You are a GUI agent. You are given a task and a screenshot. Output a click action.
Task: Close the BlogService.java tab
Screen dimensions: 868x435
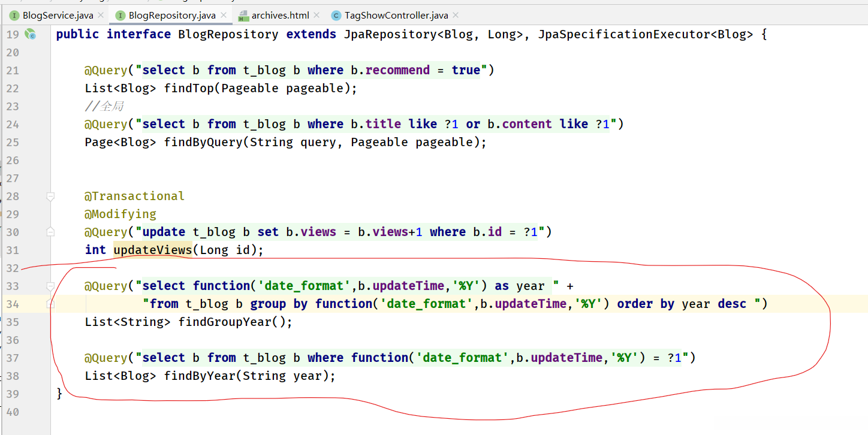(100, 16)
